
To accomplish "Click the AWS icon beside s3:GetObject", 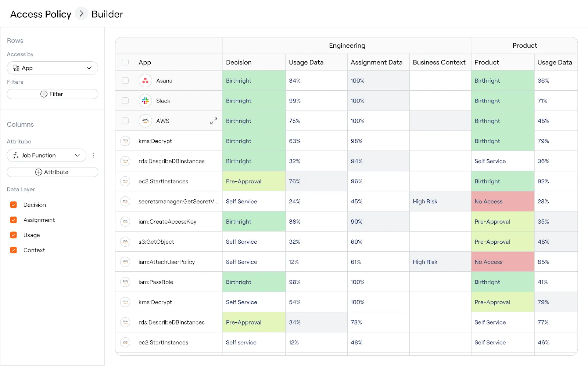I will click(125, 242).
